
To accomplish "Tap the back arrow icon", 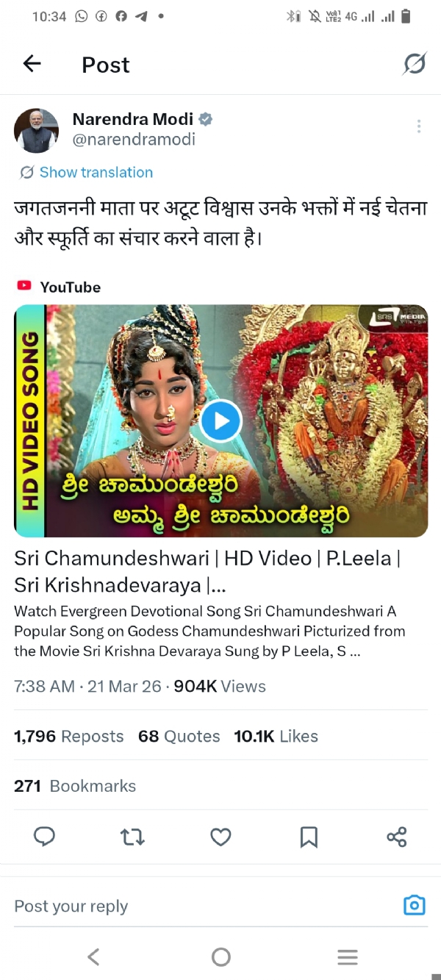I will [32, 64].
